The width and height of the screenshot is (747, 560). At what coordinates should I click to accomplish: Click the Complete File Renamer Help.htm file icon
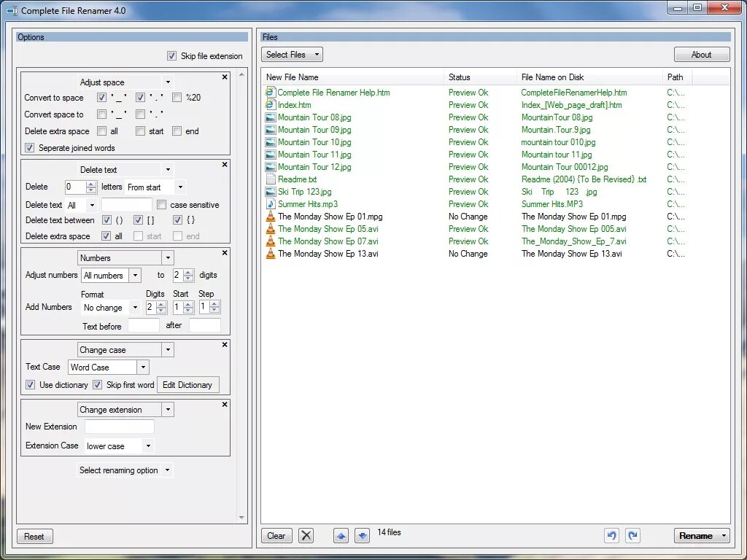270,92
